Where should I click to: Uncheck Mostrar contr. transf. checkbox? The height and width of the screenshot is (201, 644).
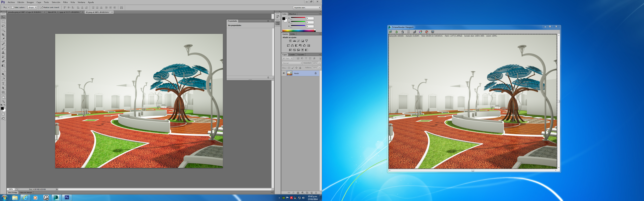(x=41, y=8)
